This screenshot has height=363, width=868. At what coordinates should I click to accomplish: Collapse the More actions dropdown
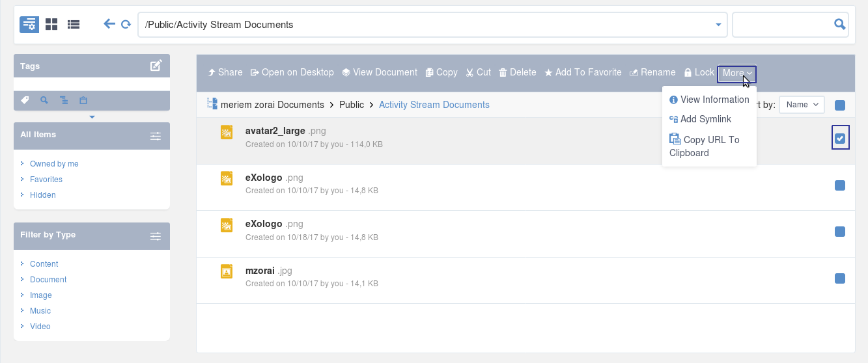(737, 73)
